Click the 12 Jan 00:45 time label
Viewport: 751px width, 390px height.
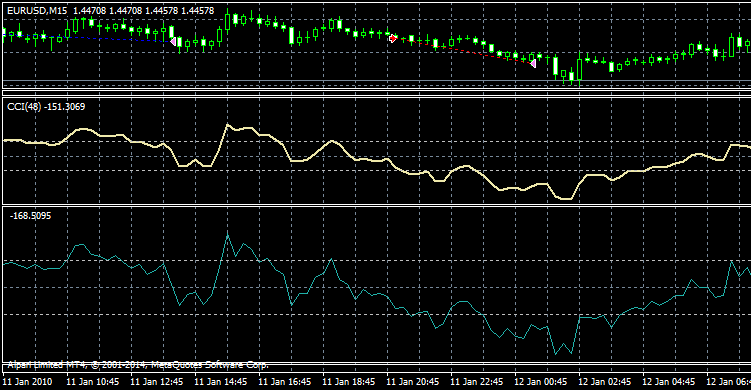pyautogui.click(x=541, y=382)
